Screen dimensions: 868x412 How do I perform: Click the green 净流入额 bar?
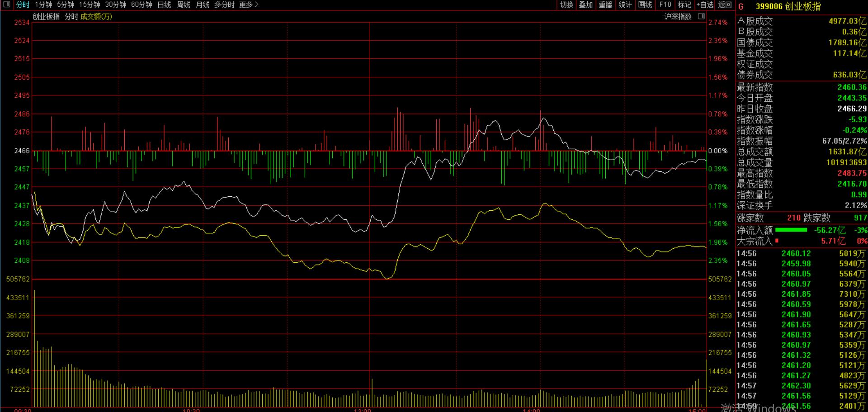click(791, 230)
